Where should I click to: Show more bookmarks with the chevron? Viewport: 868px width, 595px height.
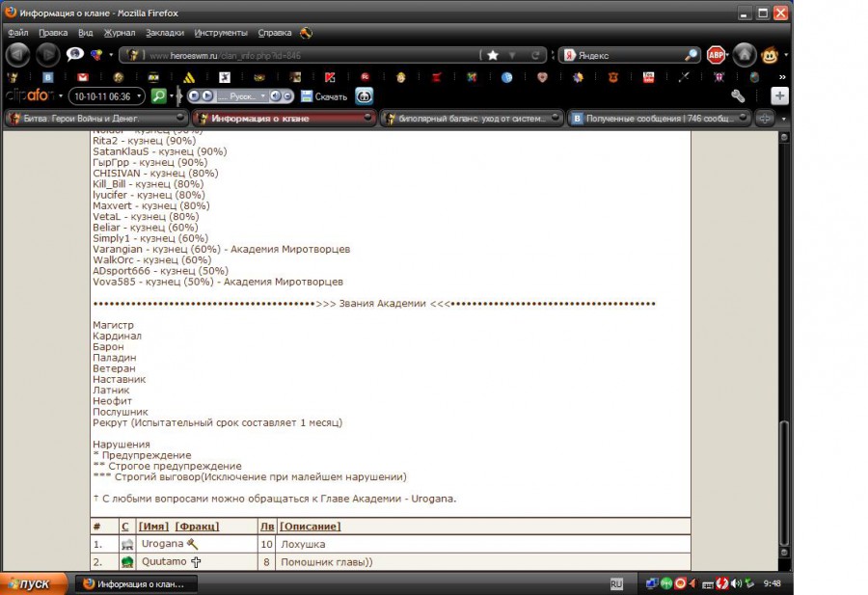(x=782, y=77)
